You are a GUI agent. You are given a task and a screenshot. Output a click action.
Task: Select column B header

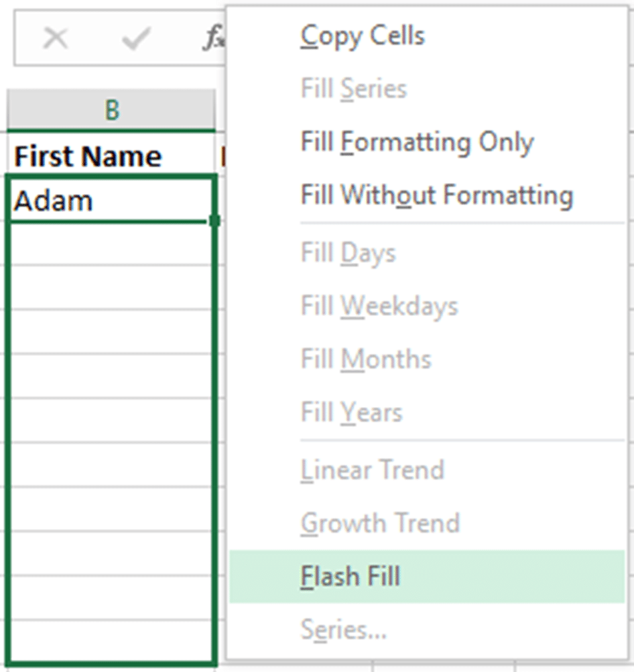click(x=111, y=109)
